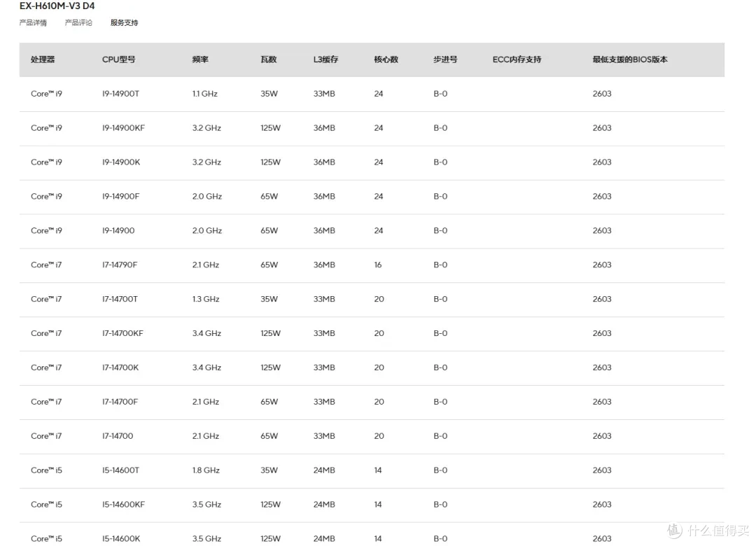Click the 65W wattage in I7-14700F row
The width and height of the screenshot is (756, 546).
pos(269,402)
